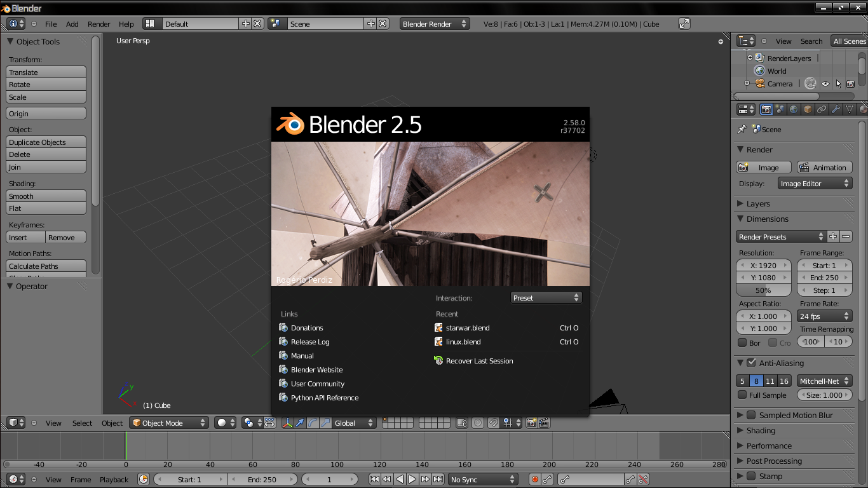868x488 pixels.
Task: Open the Object Constraints tab (chain icon)
Action: [x=822, y=109]
